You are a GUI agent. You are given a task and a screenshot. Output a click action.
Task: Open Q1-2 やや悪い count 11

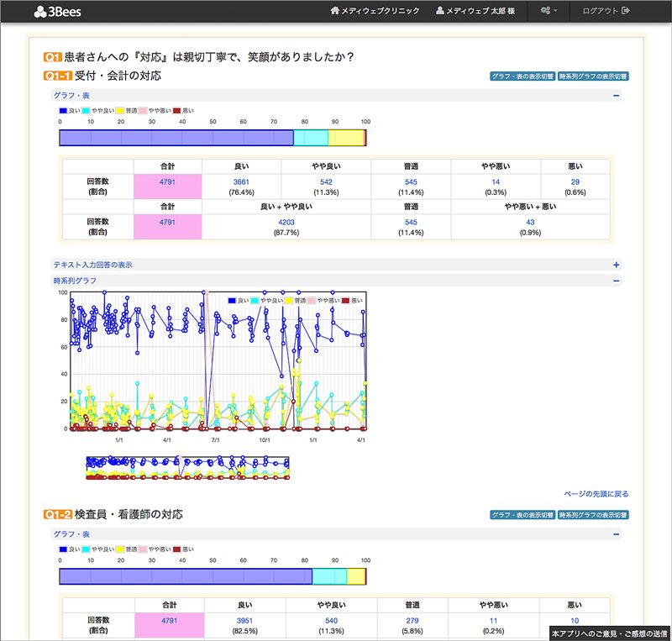(x=493, y=621)
